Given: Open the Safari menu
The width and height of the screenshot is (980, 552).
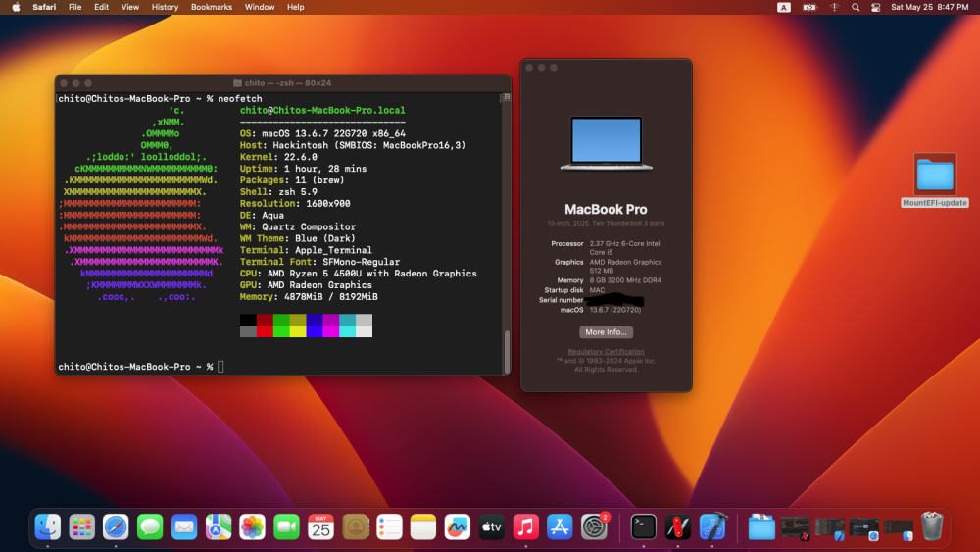Looking at the screenshot, I should click(x=44, y=7).
